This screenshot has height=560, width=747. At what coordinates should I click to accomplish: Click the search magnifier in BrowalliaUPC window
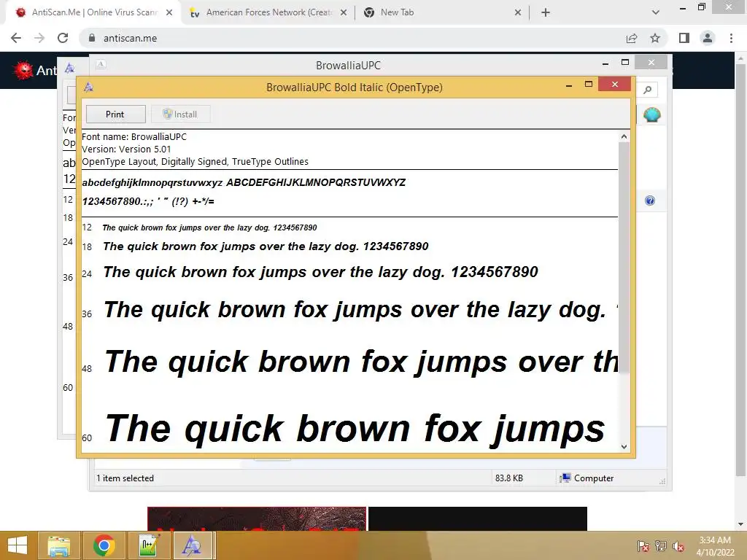[648, 90]
